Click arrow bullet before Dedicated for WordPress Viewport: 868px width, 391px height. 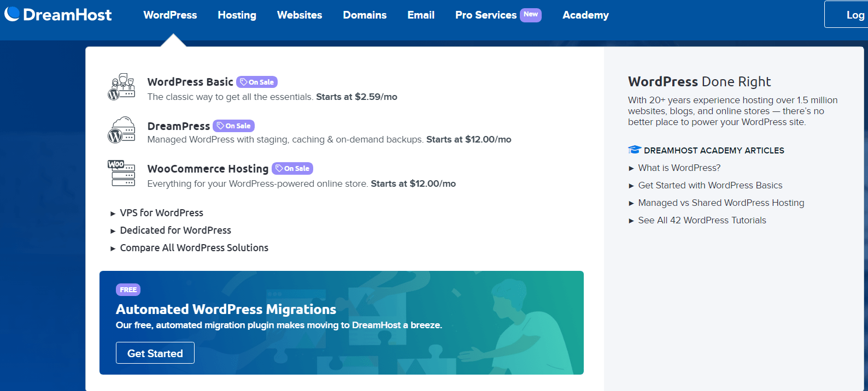click(113, 231)
